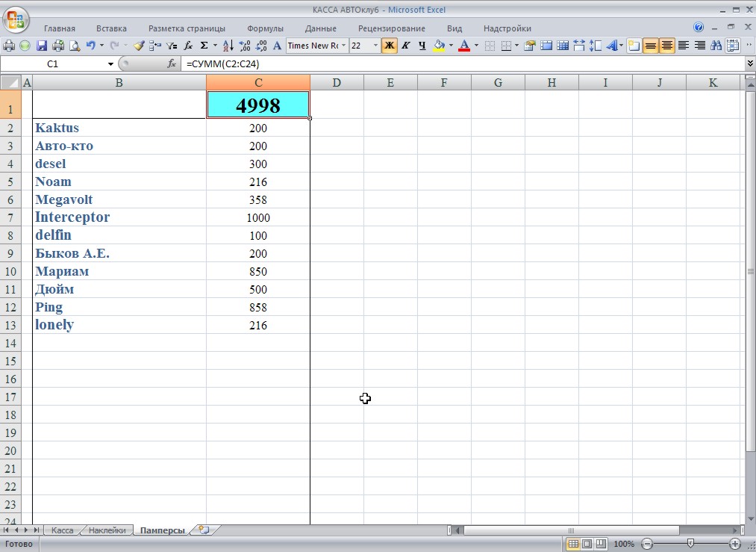Select cell containing Interceptor
Image resolution: width=756 pixels, height=552 pixels.
pyautogui.click(x=119, y=217)
